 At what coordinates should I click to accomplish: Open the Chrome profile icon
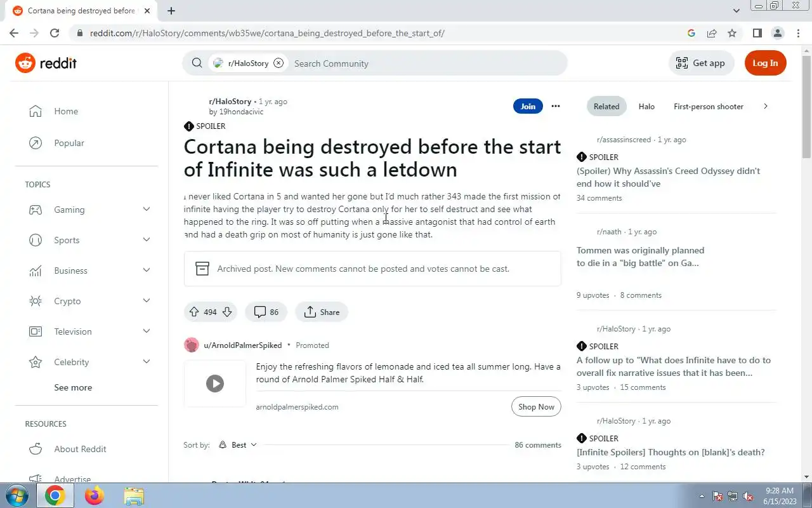click(778, 33)
